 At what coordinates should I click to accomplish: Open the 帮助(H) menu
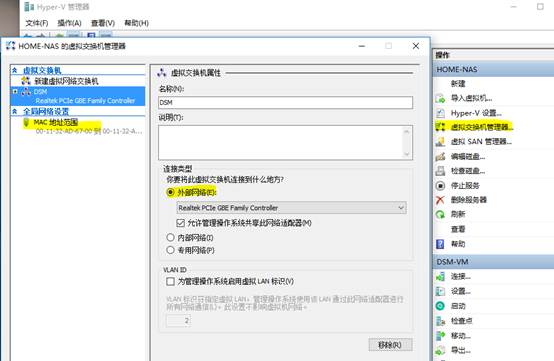click(x=136, y=23)
